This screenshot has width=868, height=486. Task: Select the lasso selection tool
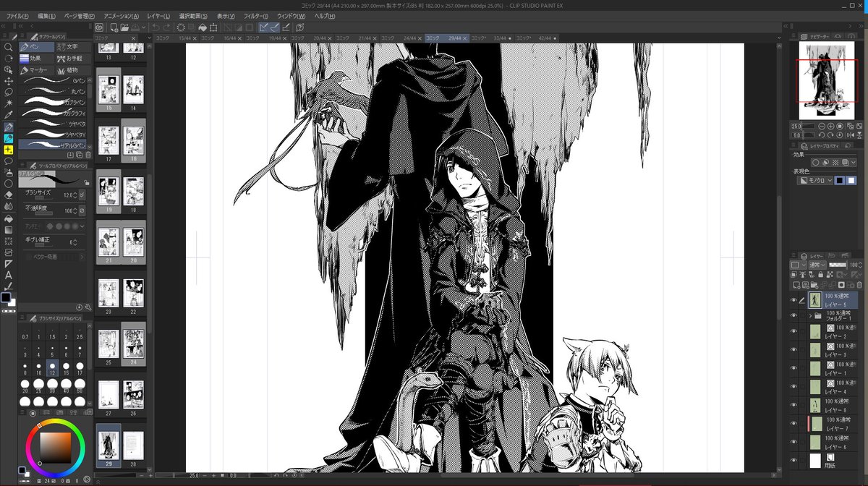(x=9, y=93)
